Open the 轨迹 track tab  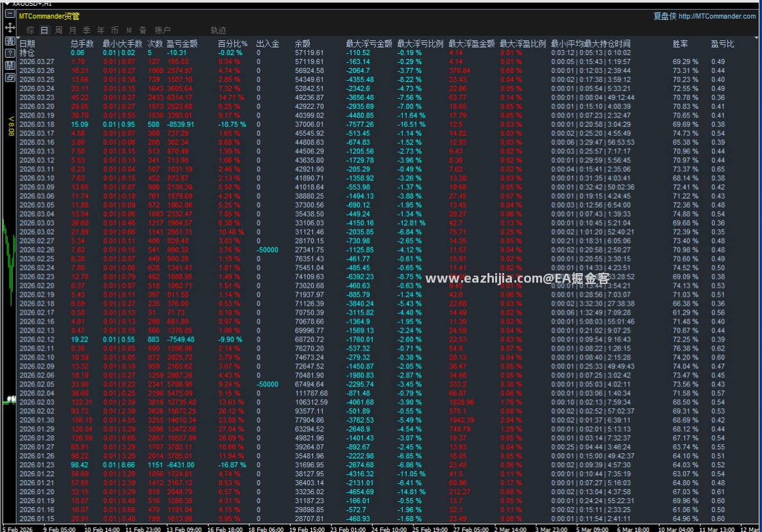tap(218, 30)
